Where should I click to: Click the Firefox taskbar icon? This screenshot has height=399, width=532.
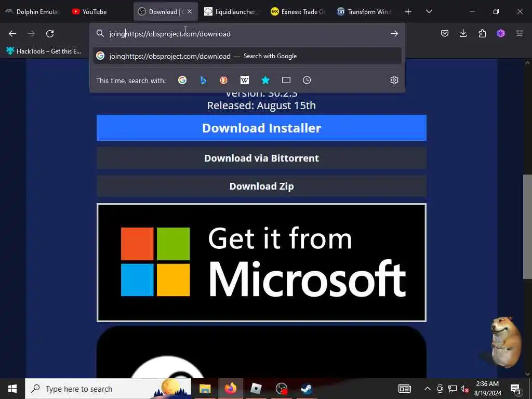tap(230, 389)
